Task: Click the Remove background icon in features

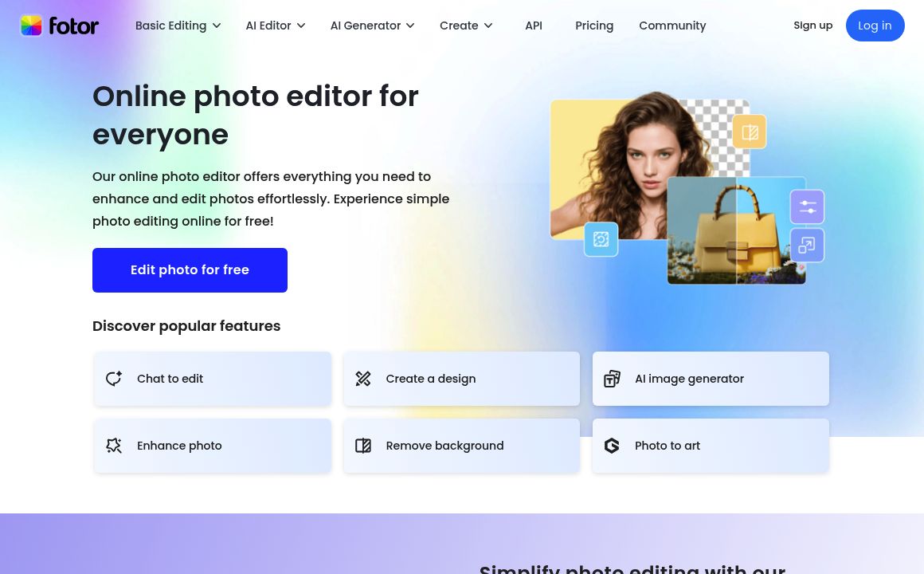Action: pos(363,446)
